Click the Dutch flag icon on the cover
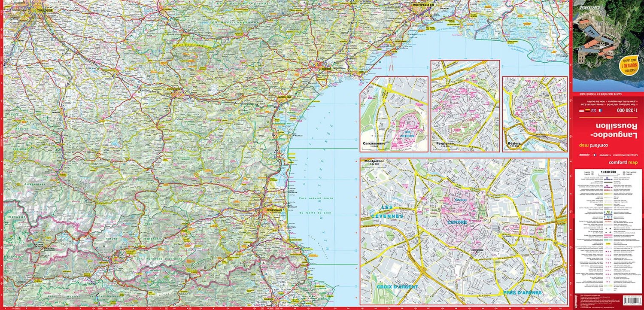 point(581,110)
